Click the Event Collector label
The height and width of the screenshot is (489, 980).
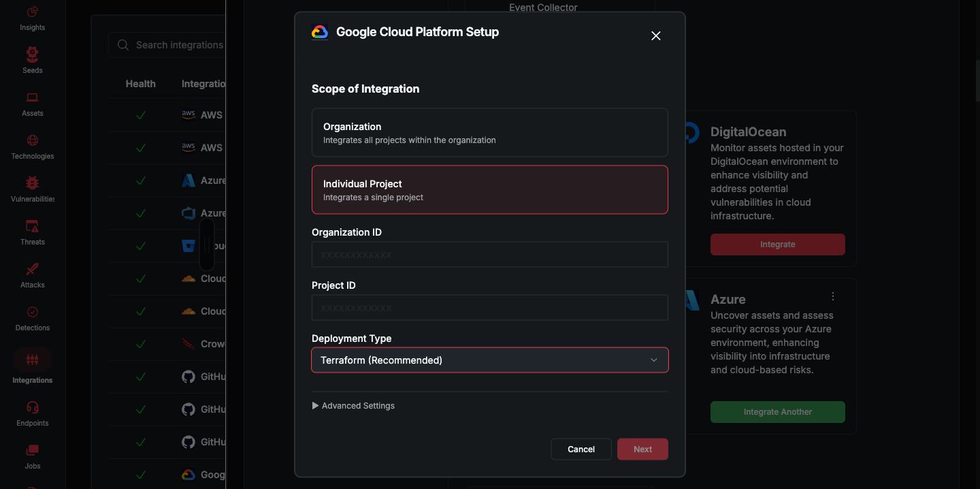(543, 7)
